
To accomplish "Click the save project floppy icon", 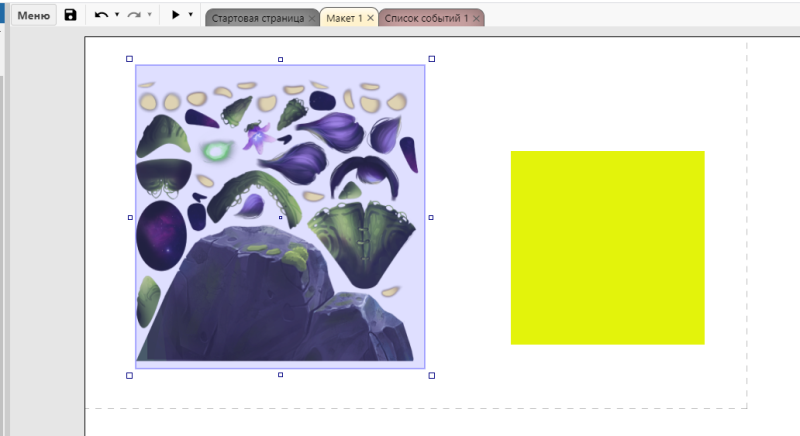I will (70, 15).
